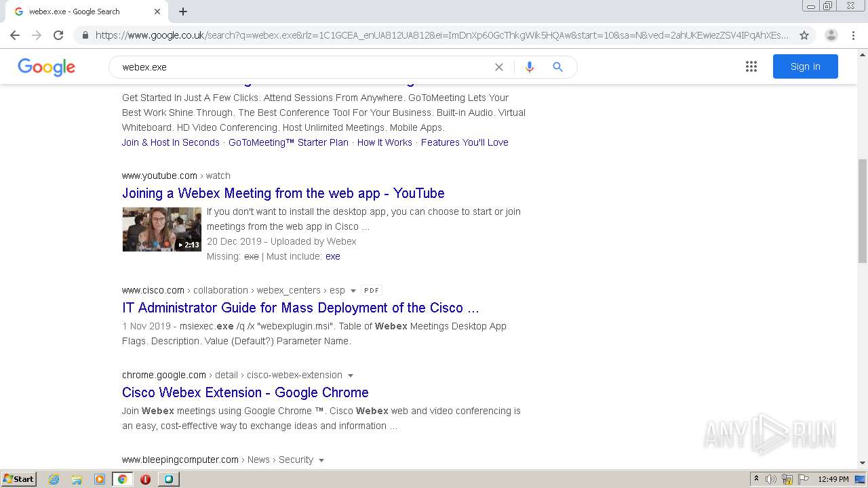The height and width of the screenshot is (488, 868).
Task: Click the webex.exe Google Search tab
Action: (85, 12)
